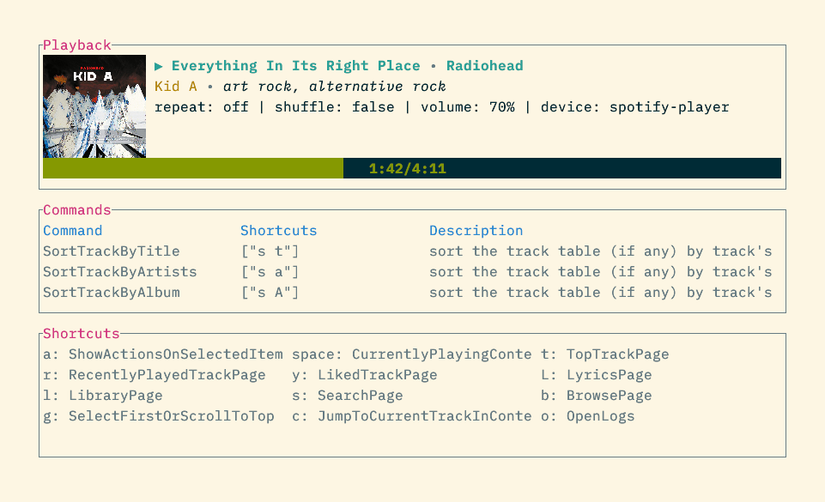Click the g: SelectFirstOrScrollToTop shortcut
The image size is (825, 502).
pos(159,416)
